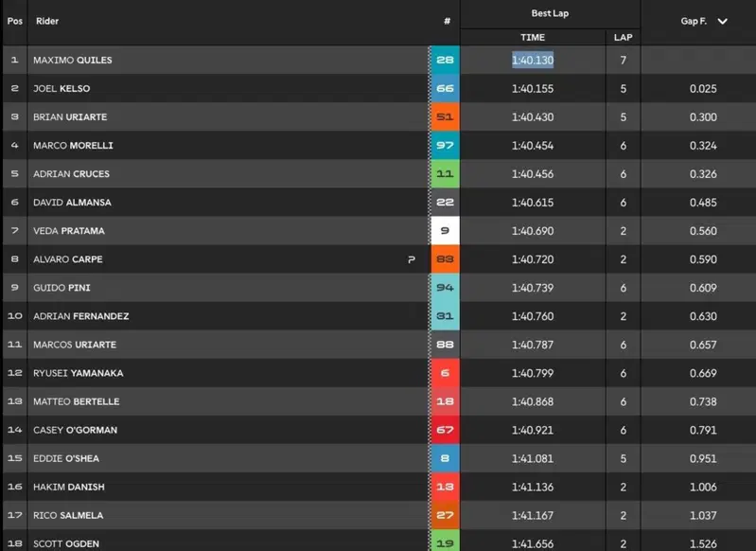Click the red 67 badge for O'Gorman
The width and height of the screenshot is (756, 551).
click(x=445, y=430)
